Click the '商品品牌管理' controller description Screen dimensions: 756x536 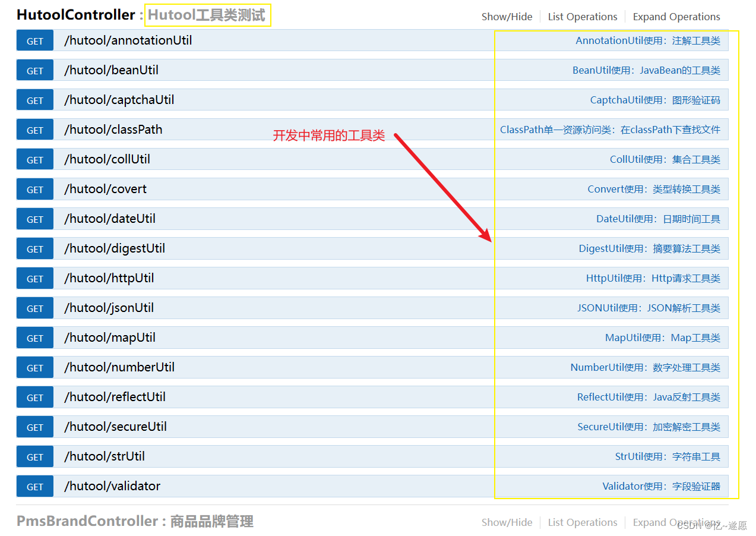(212, 521)
